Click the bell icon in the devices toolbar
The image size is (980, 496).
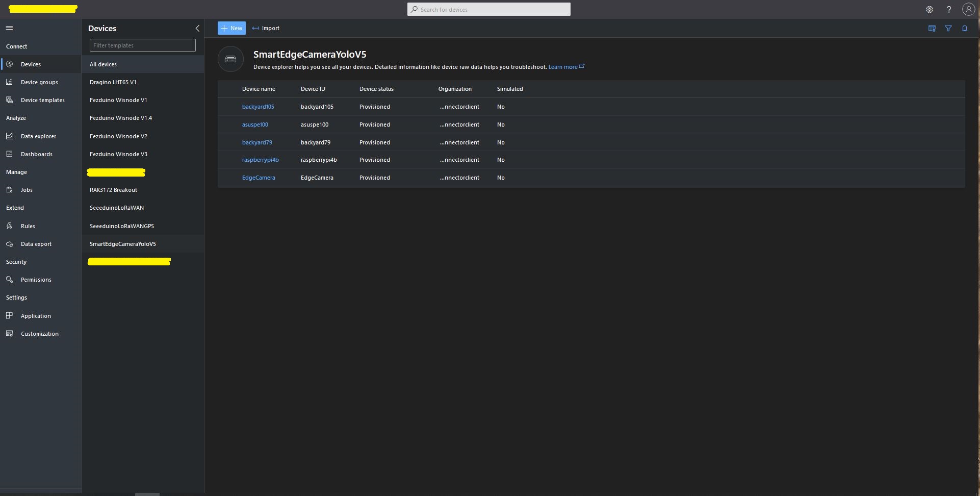pyautogui.click(x=964, y=29)
